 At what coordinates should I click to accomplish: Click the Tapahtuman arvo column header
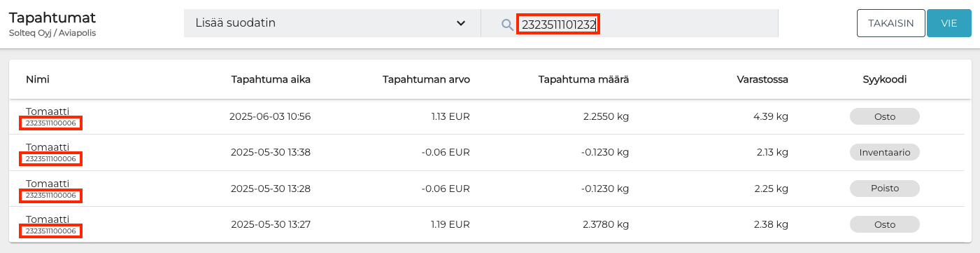426,79
